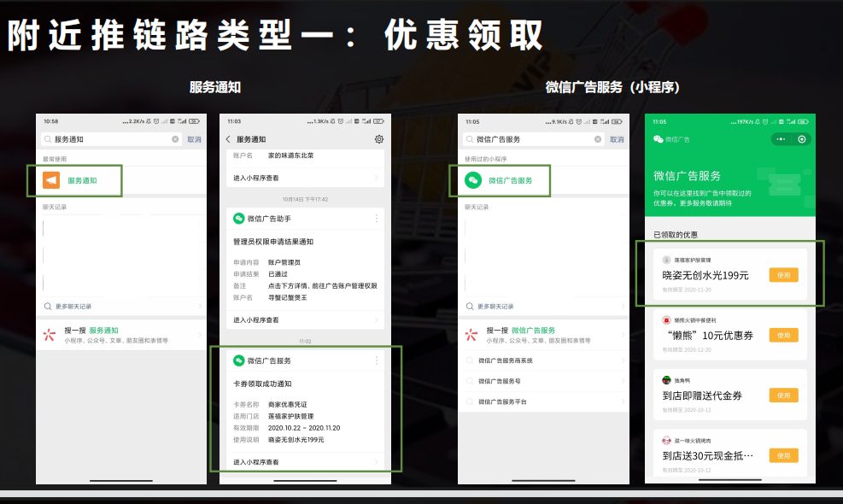Screen dimensions: 843x504
Task: Open the mini program's three-dot more menu
Action: pyautogui.click(x=781, y=139)
